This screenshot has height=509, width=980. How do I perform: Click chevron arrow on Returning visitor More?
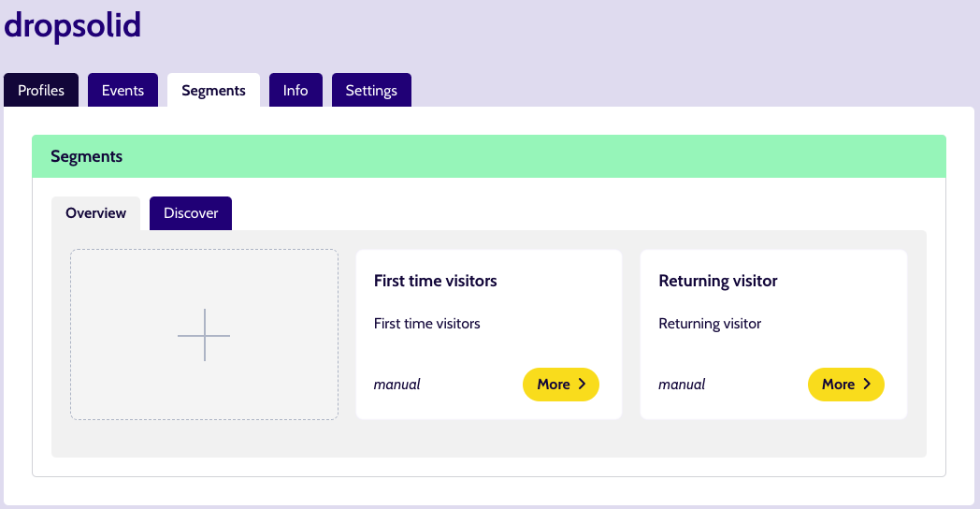867,384
